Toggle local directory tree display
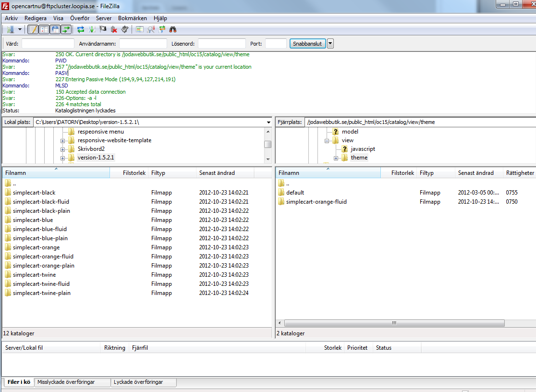This screenshot has width=536, height=392. [x=44, y=29]
